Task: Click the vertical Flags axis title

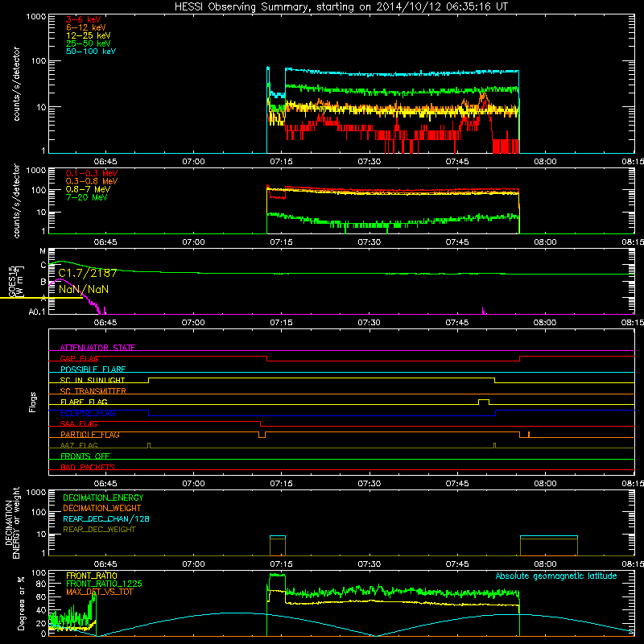Action: click(32, 402)
